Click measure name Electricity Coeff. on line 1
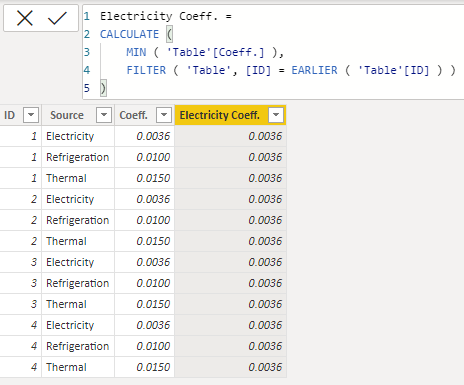 pyautogui.click(x=159, y=16)
